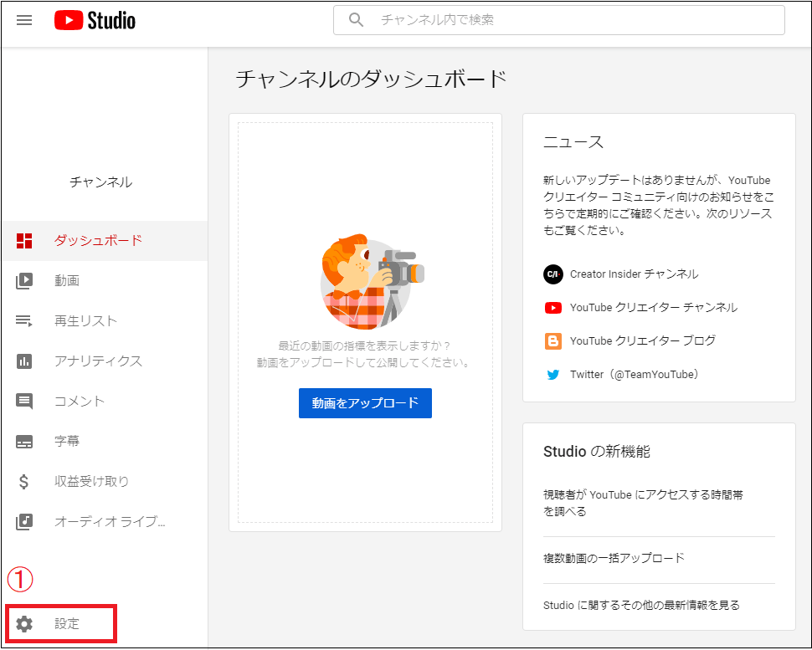Click the dashboard grid icon
This screenshot has width=812, height=650.
coord(24,241)
